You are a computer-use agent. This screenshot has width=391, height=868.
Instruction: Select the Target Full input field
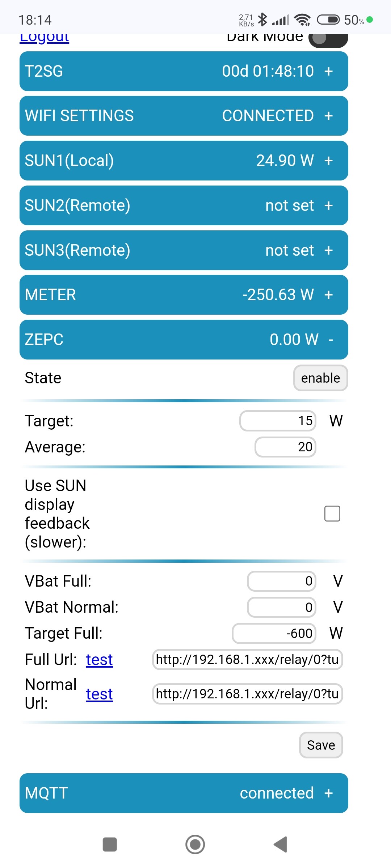point(274,633)
